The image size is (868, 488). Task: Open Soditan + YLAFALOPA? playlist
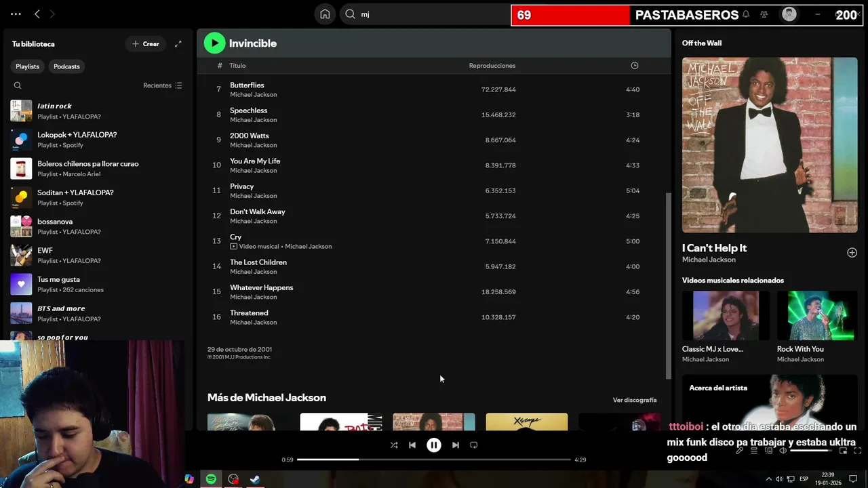pyautogui.click(x=98, y=197)
